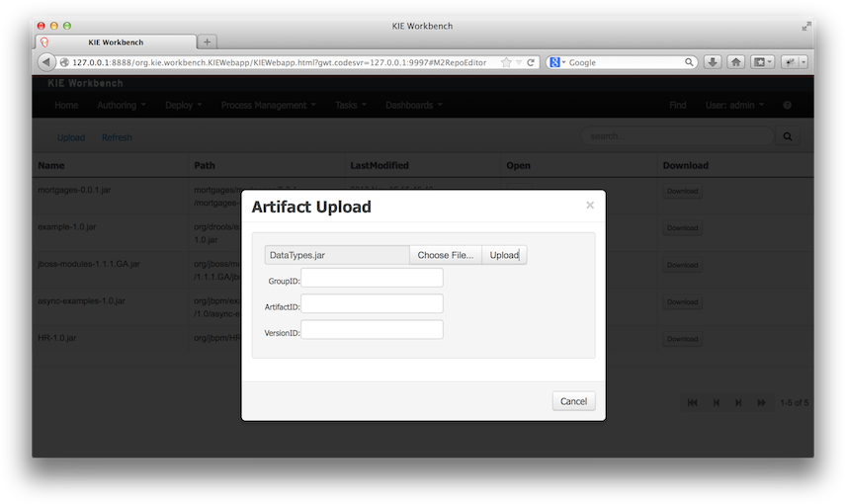This screenshot has height=504, width=845.
Task: Click the artifact search magnifier button
Action: click(x=788, y=136)
